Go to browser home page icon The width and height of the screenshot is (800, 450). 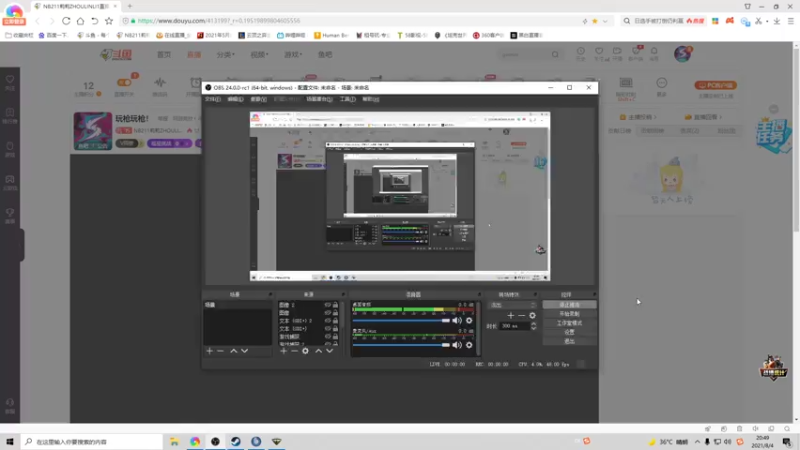[80, 21]
